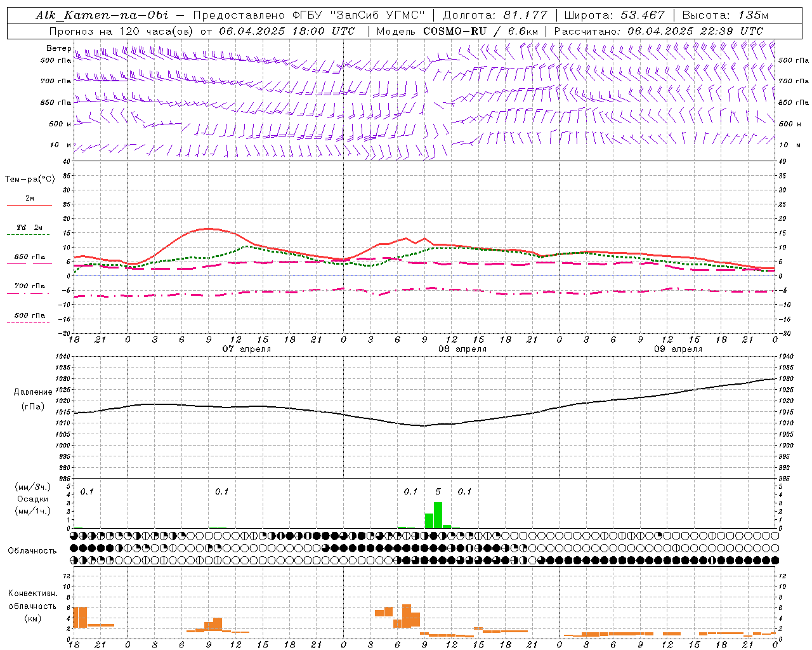This screenshot has width=812, height=650.
Task: Click the '(мм/1ч.)' precipitation unit label
Action: coord(32,511)
